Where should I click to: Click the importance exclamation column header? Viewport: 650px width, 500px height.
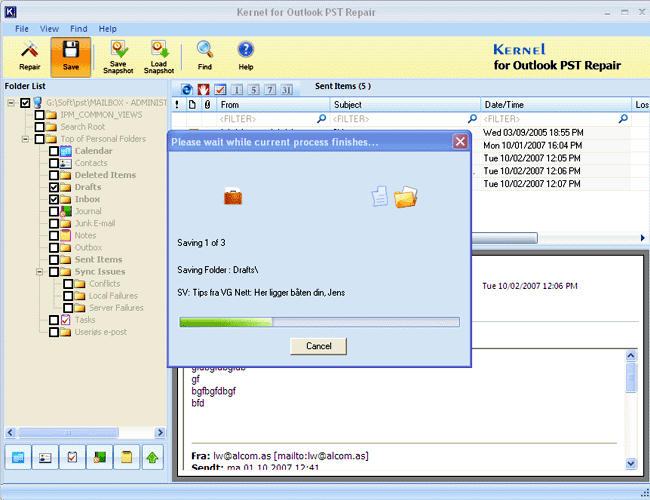[177, 104]
